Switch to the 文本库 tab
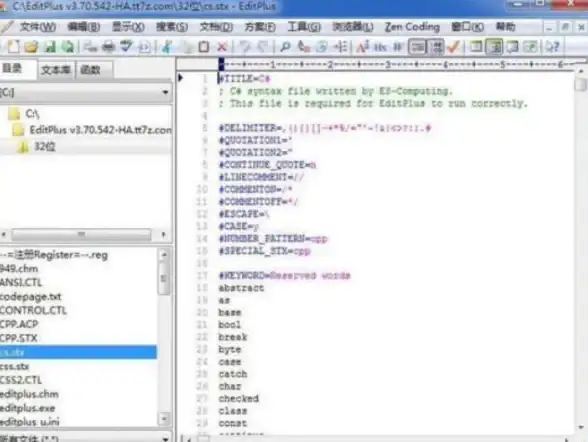The image size is (588, 442). 56,70
